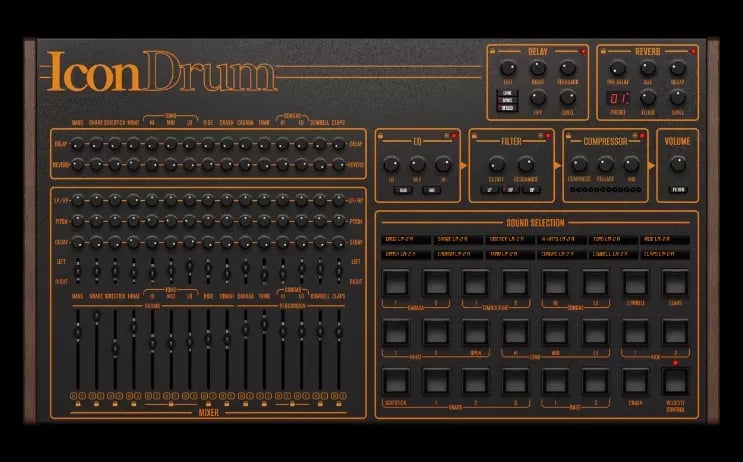The width and height of the screenshot is (743, 462).
Task: Toggle the EQ power LED
Action: [454, 136]
